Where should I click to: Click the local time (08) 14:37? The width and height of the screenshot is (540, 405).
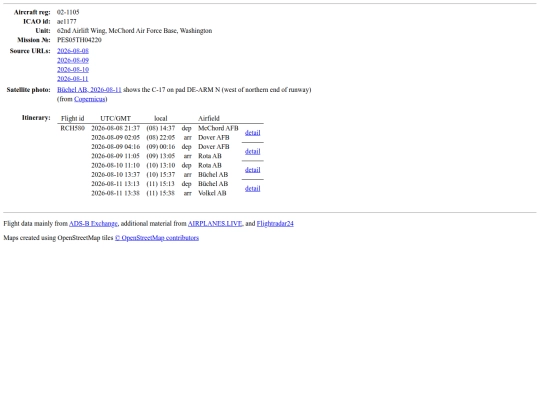pyautogui.click(x=160, y=128)
